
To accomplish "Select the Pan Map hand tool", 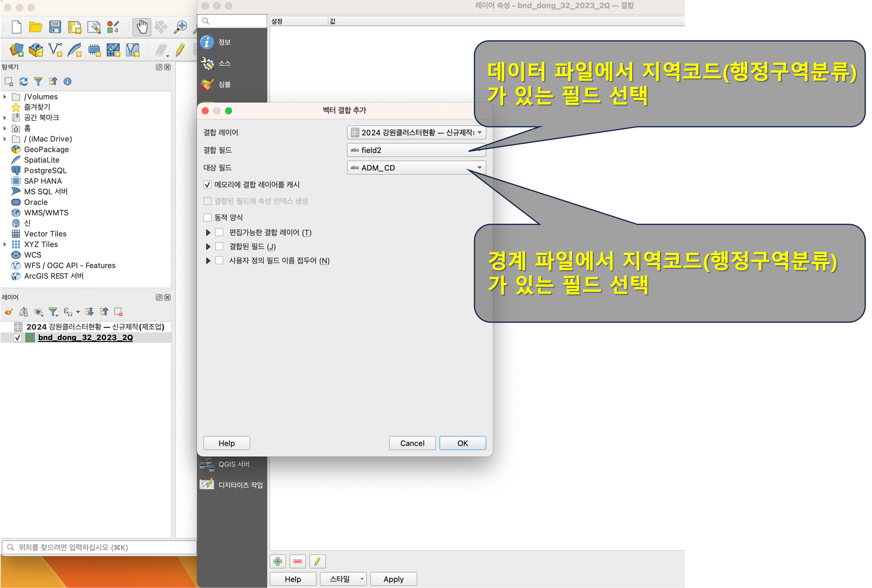I will click(x=142, y=27).
